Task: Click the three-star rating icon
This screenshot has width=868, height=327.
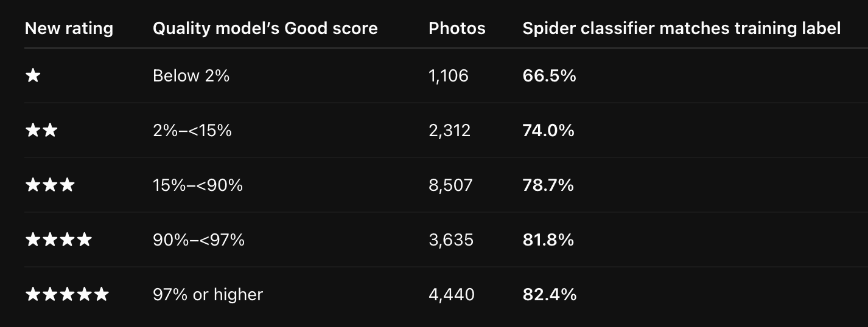Action: [x=50, y=185]
